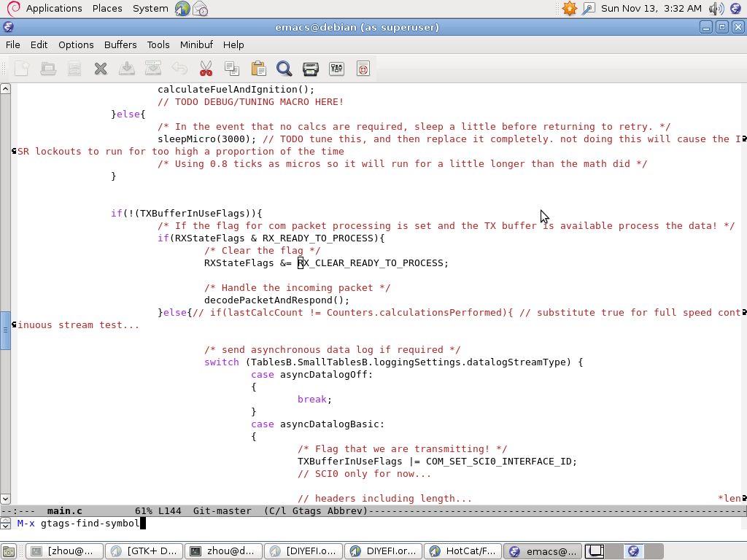Image resolution: width=747 pixels, height=560 pixels.
Task: Click the scrollbar up arrow
Action: [x=5, y=89]
